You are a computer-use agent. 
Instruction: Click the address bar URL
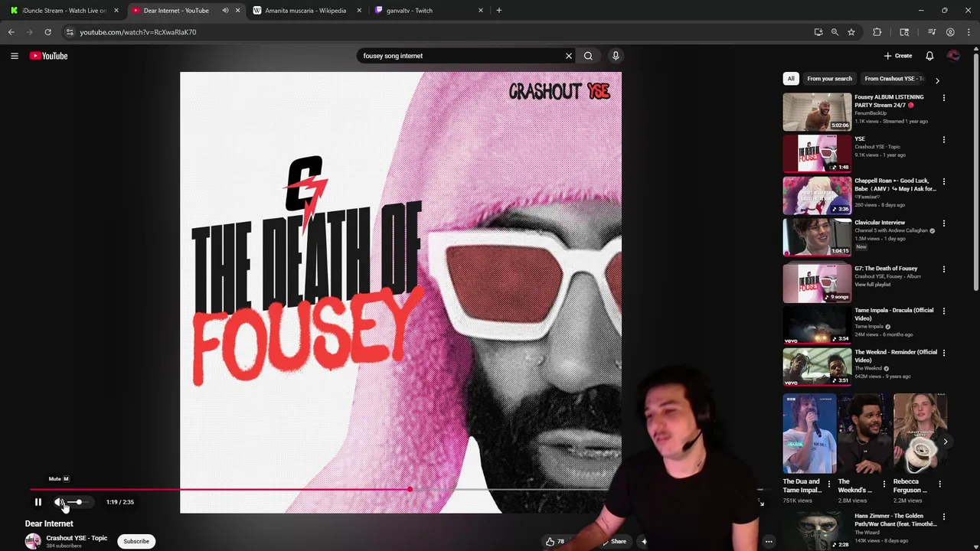[x=138, y=32]
